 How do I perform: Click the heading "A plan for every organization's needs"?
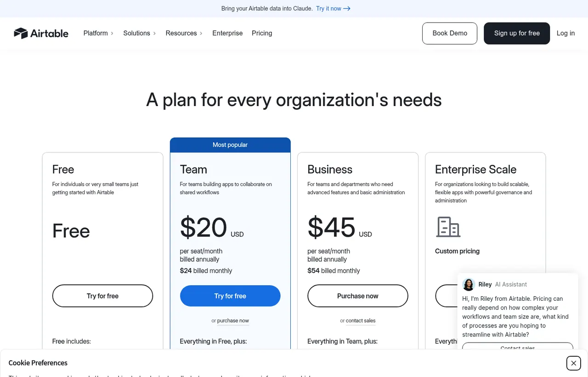click(294, 100)
